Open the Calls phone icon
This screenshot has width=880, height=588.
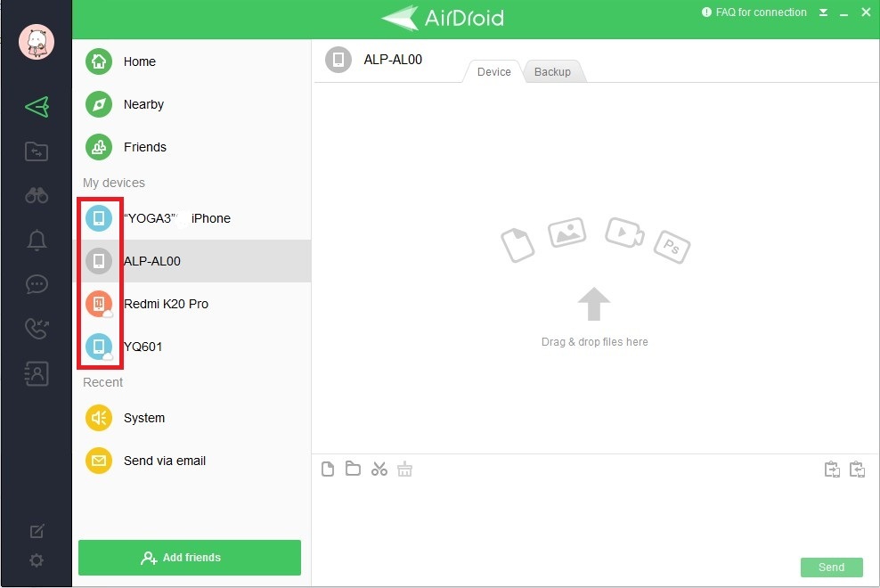click(37, 330)
